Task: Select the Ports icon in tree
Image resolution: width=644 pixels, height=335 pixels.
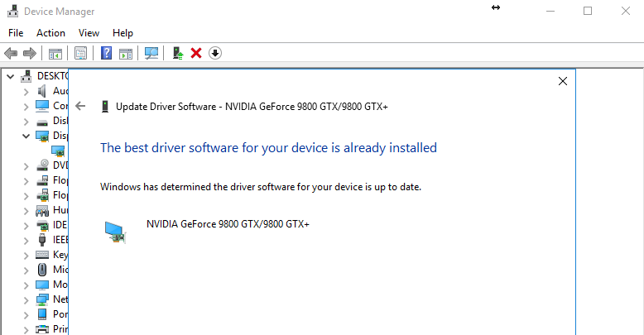Action: pos(42,314)
